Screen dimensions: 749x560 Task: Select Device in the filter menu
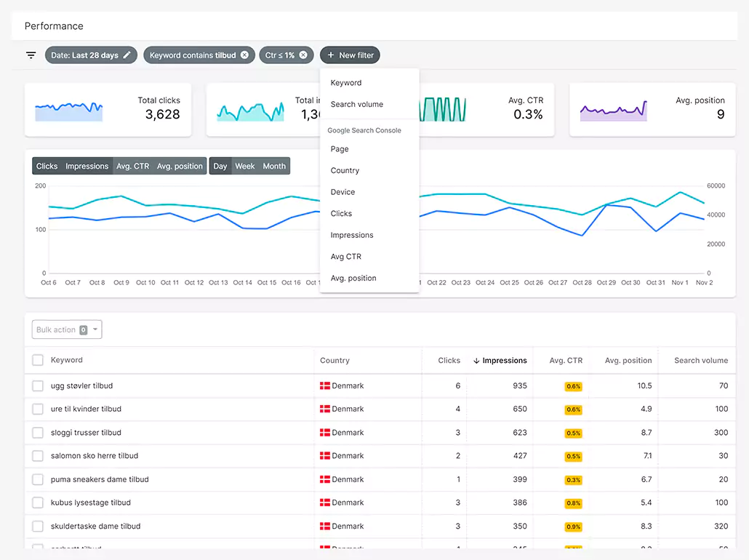click(x=343, y=192)
